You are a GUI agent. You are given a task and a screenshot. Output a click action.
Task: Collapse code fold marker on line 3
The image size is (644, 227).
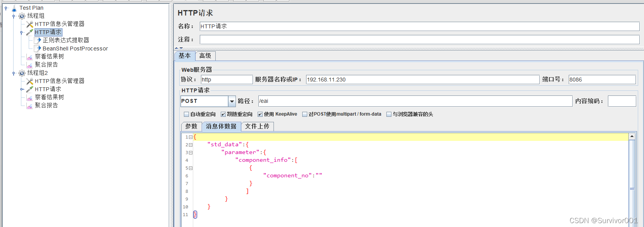click(x=190, y=152)
